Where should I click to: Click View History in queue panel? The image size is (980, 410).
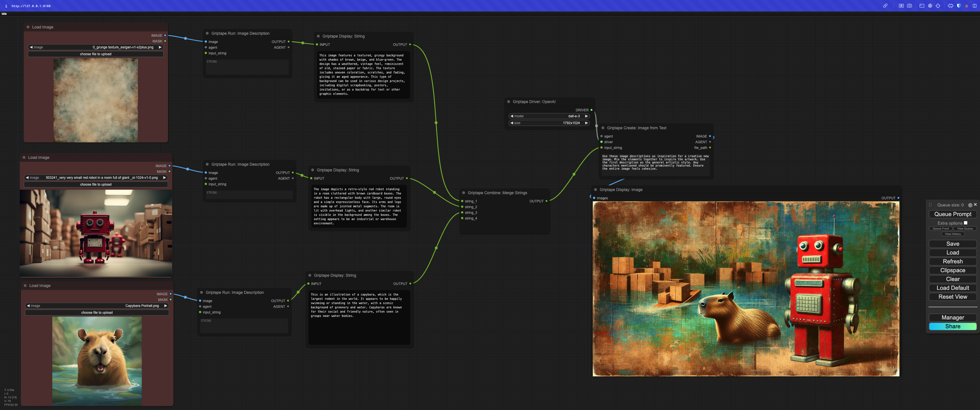click(x=953, y=234)
